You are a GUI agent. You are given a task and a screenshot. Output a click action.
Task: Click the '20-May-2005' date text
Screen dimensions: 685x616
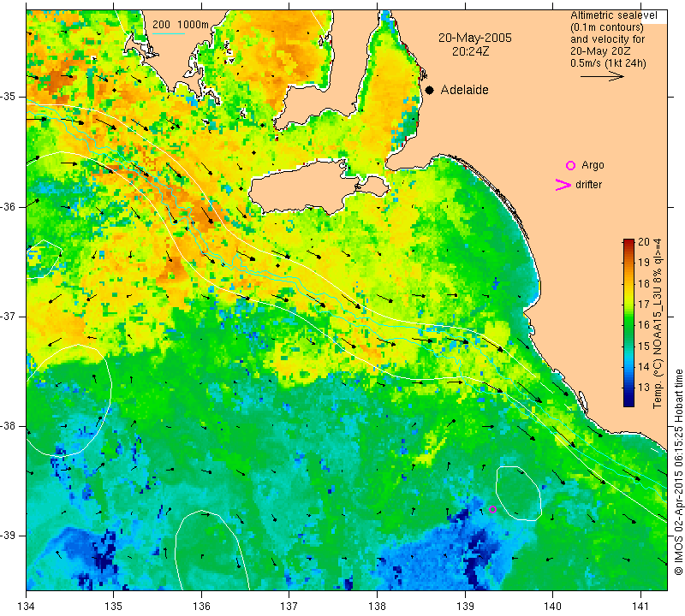pyautogui.click(x=475, y=38)
